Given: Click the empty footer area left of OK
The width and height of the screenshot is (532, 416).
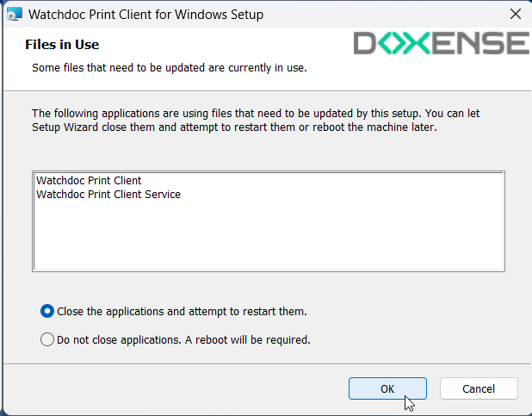Looking at the screenshot, I should coord(172,388).
